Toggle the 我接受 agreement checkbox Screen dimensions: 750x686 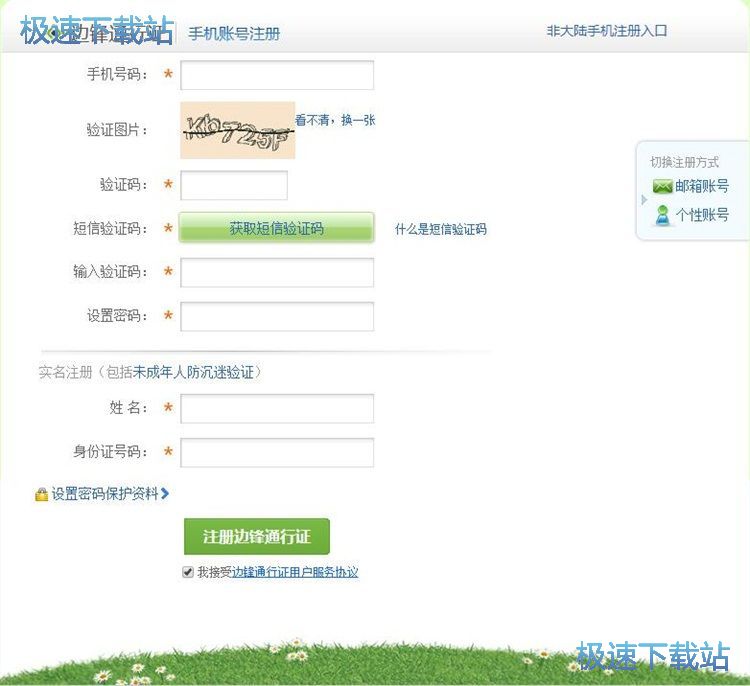click(x=188, y=573)
